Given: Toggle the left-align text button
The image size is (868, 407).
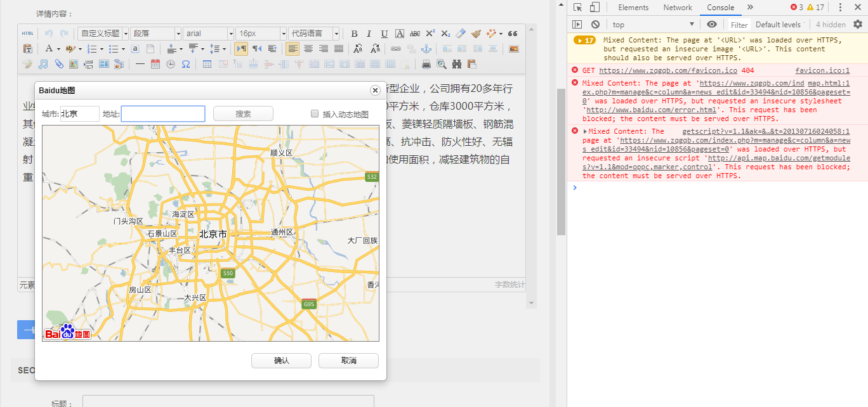Looking at the screenshot, I should (293, 49).
